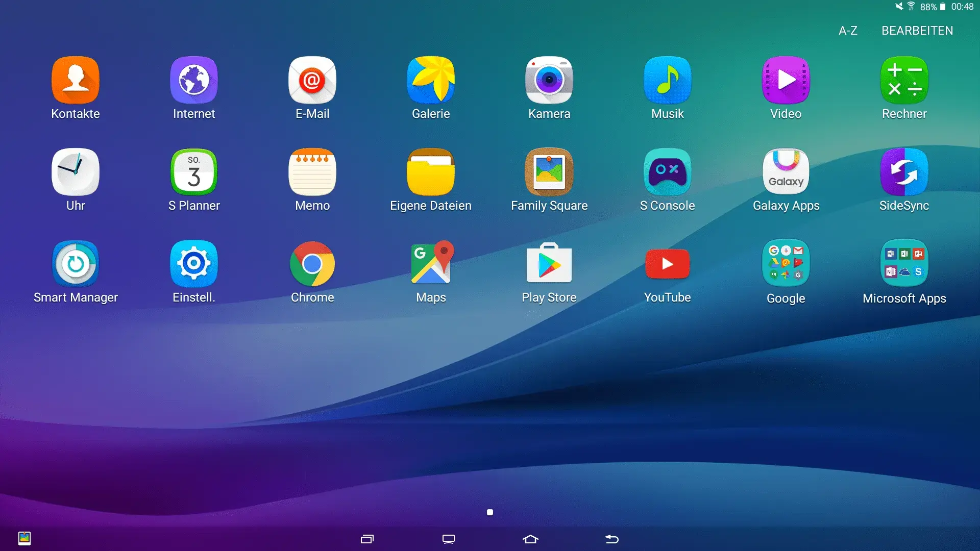Tap the muted sound status icon
The width and height of the screenshot is (980, 551).
tap(899, 6)
